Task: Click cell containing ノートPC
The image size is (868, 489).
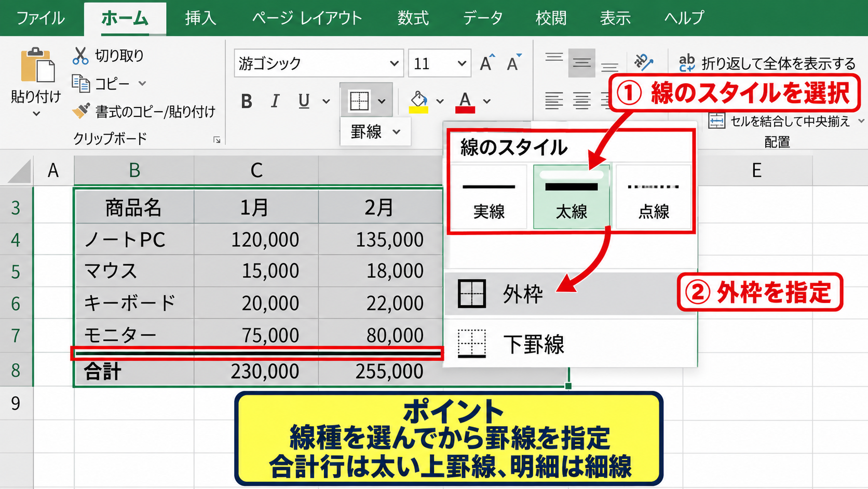Action: (134, 239)
